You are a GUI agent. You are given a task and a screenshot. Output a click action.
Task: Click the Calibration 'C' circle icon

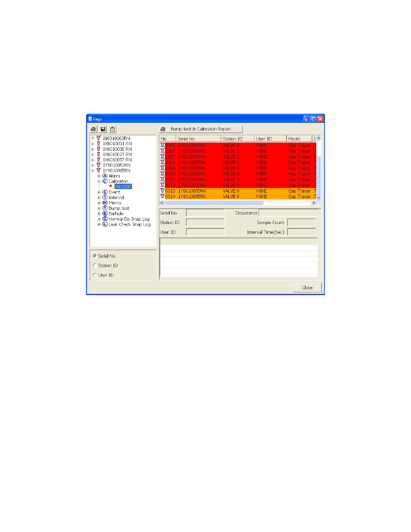click(x=105, y=181)
